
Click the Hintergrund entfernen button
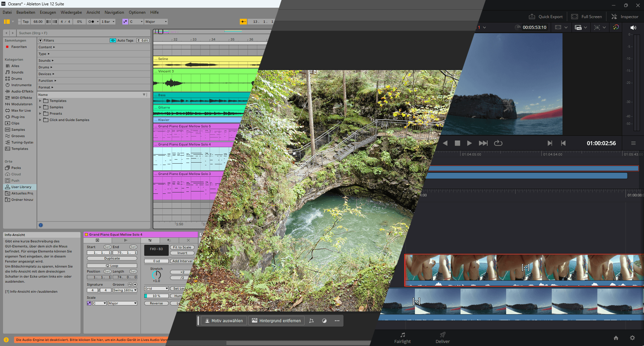[x=276, y=321]
